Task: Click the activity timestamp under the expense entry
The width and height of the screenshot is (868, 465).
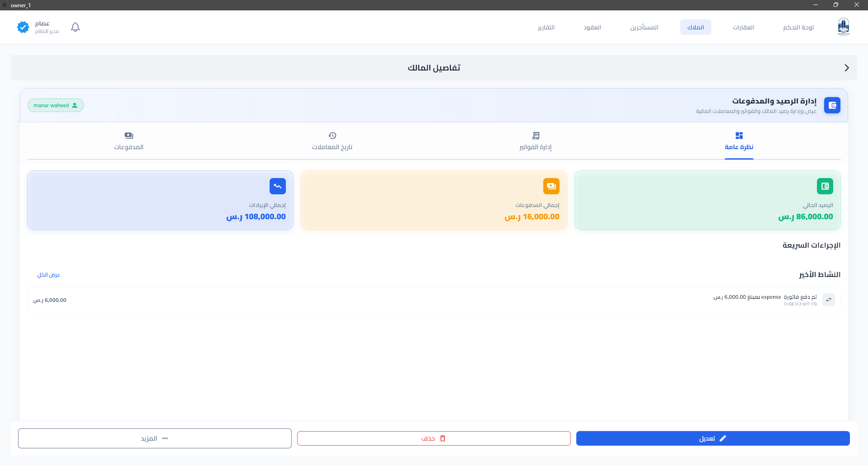Action: tap(800, 304)
